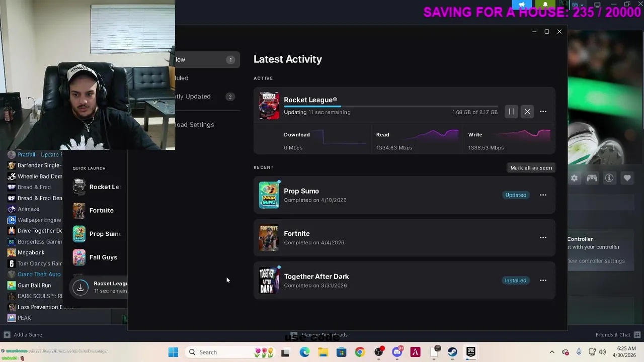
Task: Click the taskbar microphone icon
Action: point(579,352)
